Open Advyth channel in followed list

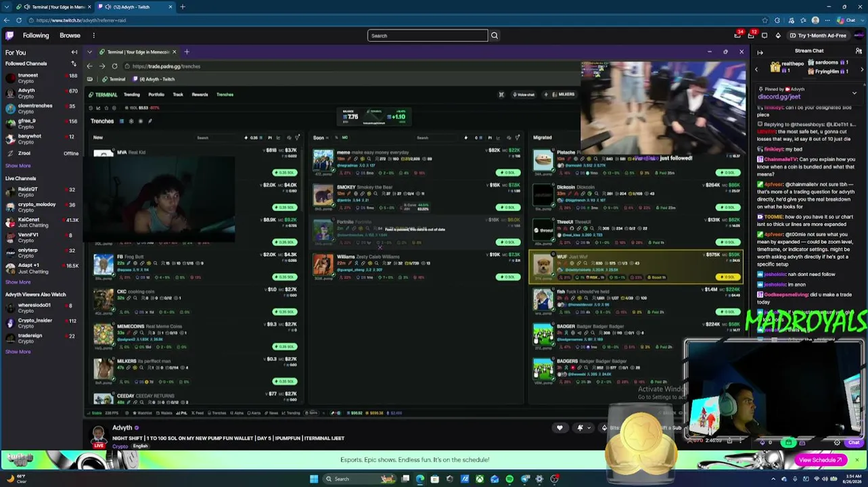[41, 93]
